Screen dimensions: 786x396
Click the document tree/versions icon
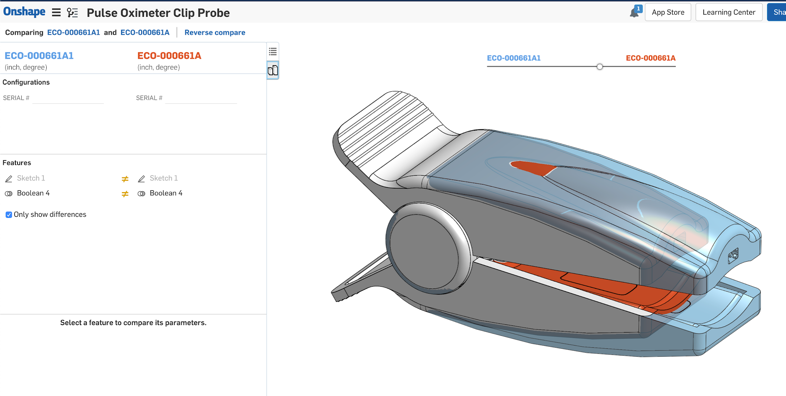coord(72,13)
